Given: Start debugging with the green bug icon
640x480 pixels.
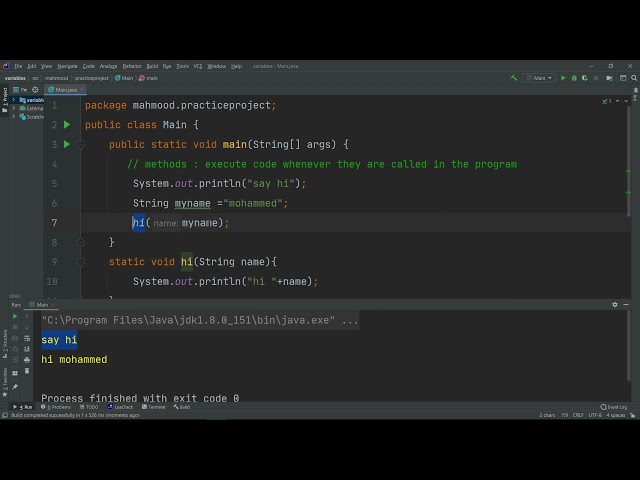Looking at the screenshot, I should [574, 78].
